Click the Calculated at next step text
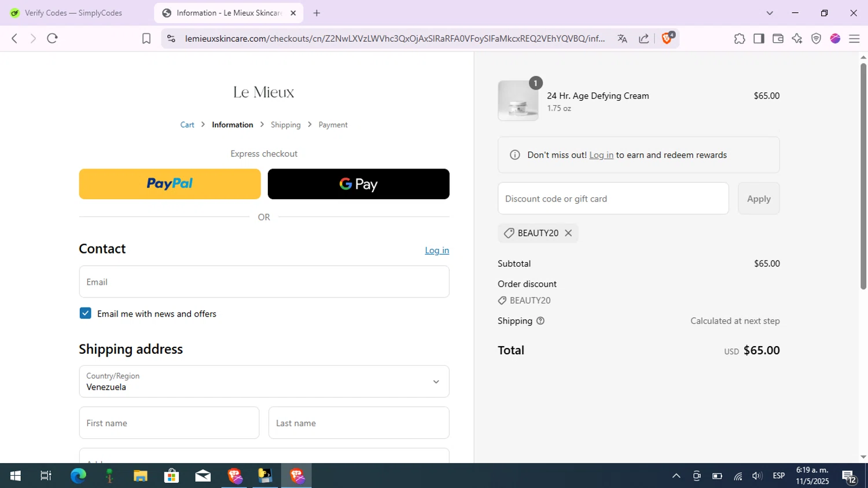This screenshot has height=488, width=868. (735, 321)
